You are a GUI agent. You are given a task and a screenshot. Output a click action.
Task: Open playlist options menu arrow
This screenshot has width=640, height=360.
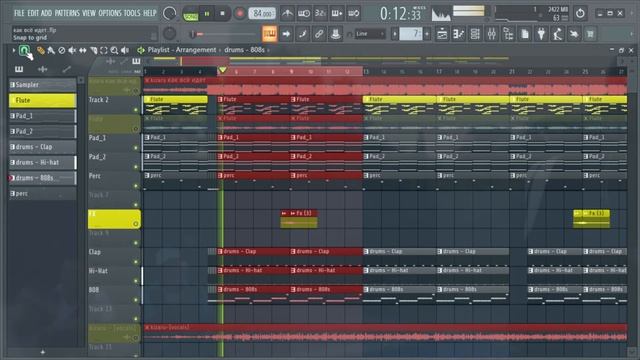(13, 50)
